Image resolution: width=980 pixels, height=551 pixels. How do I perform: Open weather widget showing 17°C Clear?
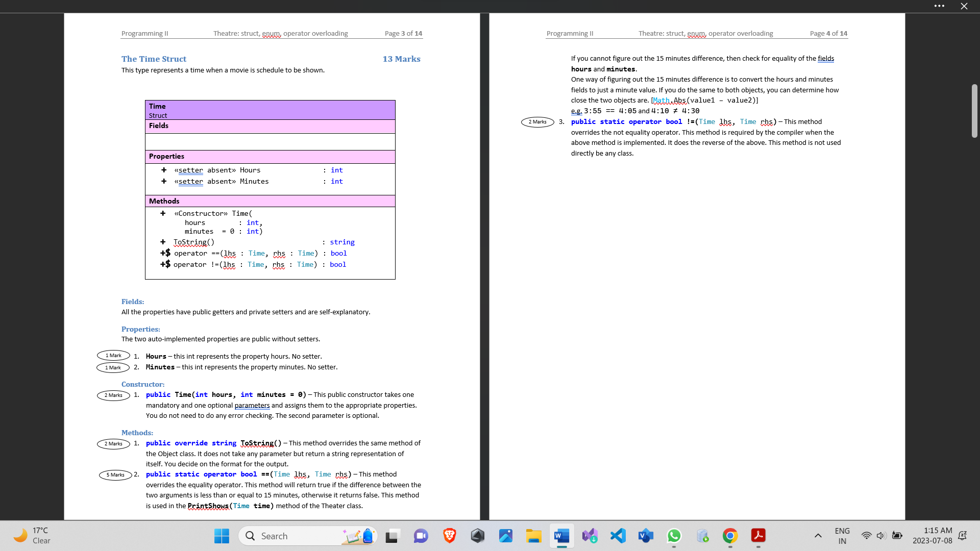(x=33, y=536)
